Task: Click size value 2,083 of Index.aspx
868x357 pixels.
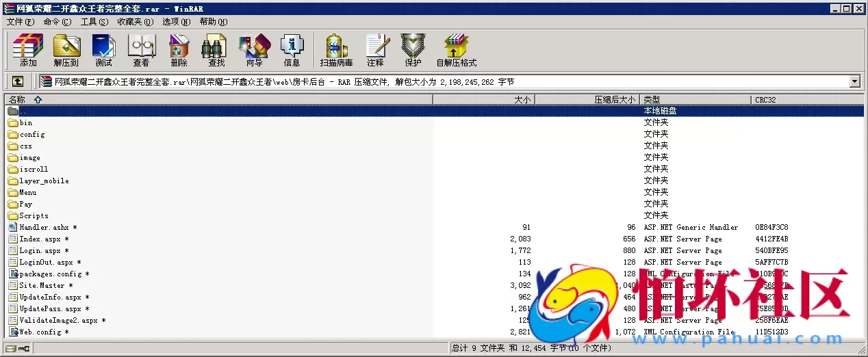Action: tap(520, 239)
